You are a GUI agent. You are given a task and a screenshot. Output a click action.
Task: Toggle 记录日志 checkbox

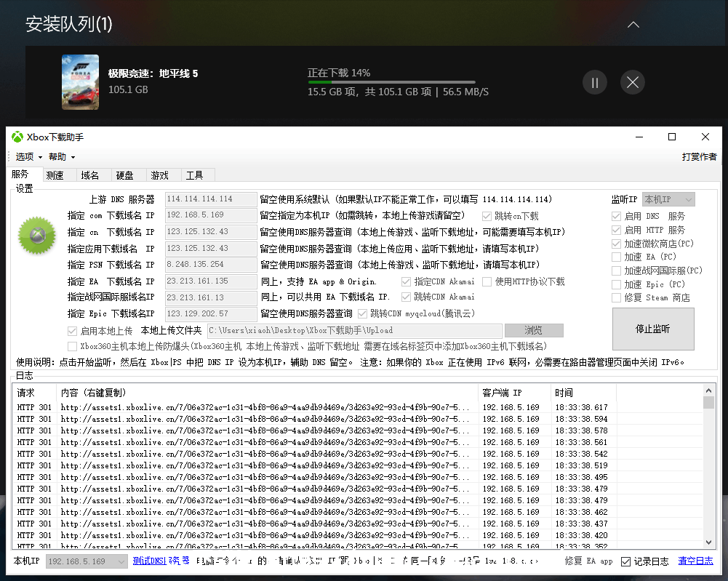626,561
